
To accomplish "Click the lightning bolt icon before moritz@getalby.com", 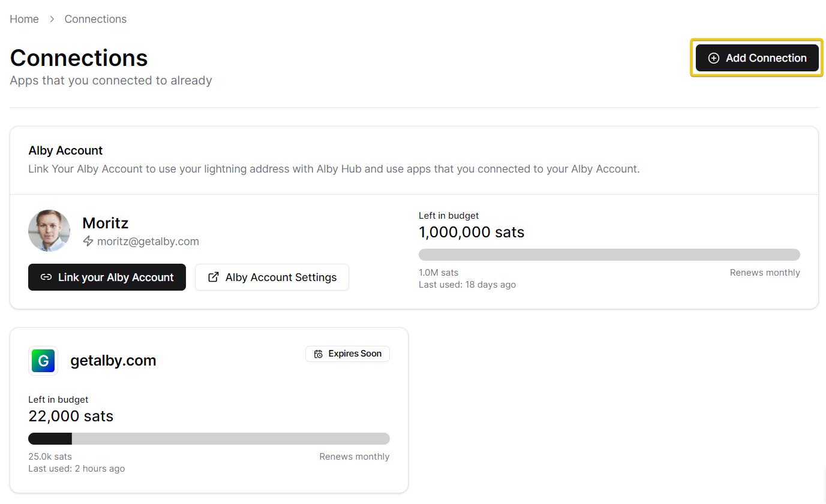I will pyautogui.click(x=88, y=242).
